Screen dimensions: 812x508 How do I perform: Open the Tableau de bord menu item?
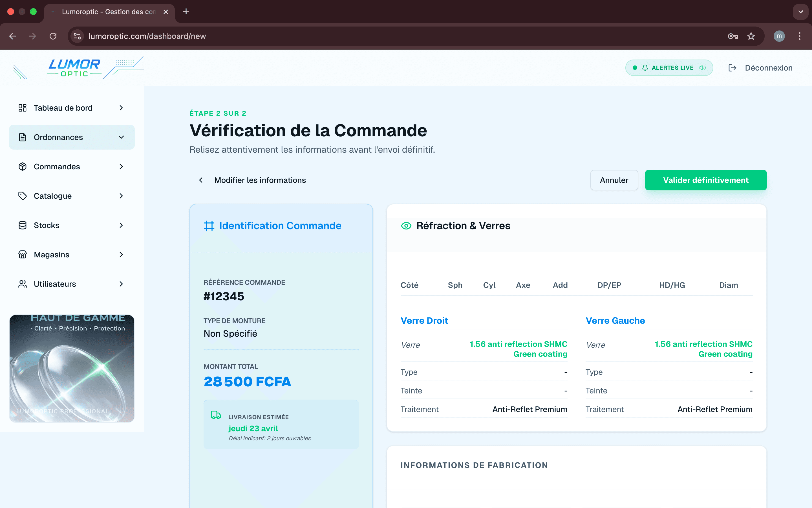tap(72, 108)
